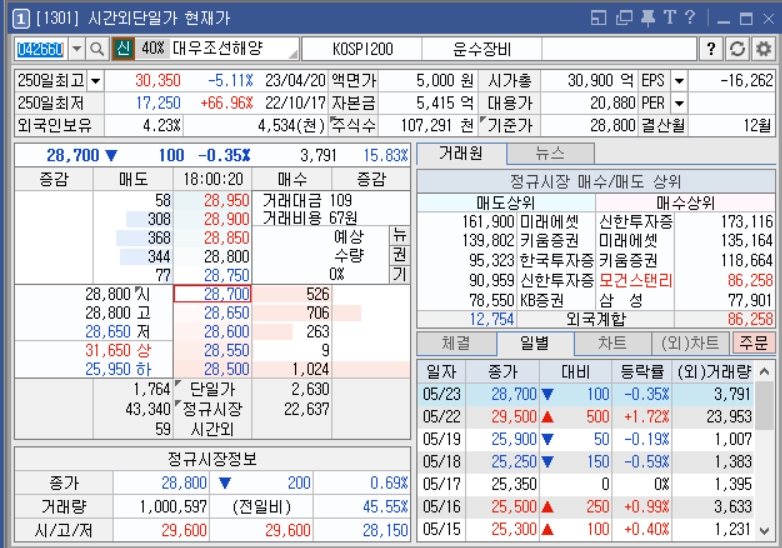Select the 05/17 row closing price 25,350
The width and height of the screenshot is (782, 548).
pyautogui.click(x=514, y=484)
